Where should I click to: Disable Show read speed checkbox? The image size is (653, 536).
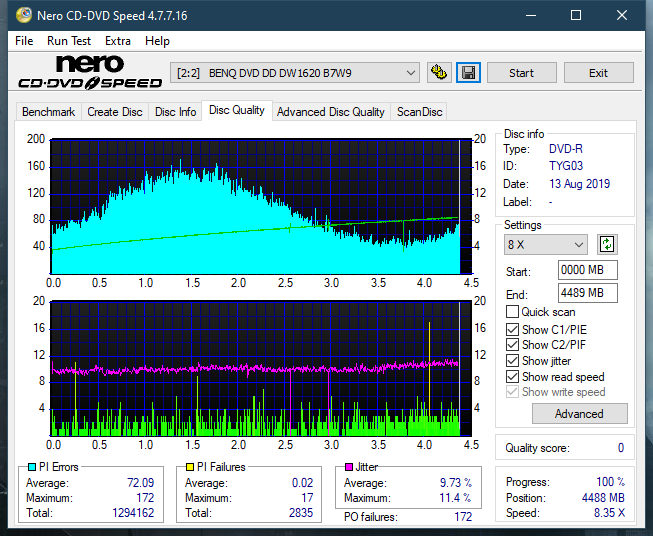512,376
